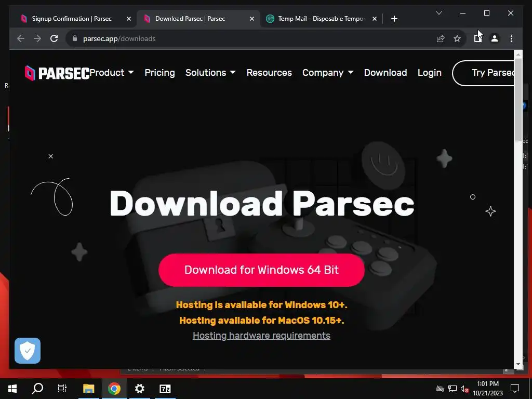Close the Temp Mail tab
This screenshot has width=532, height=399.
point(374,19)
